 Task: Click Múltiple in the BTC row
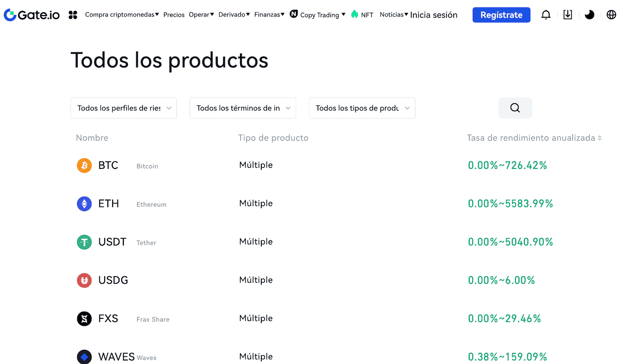tap(256, 165)
